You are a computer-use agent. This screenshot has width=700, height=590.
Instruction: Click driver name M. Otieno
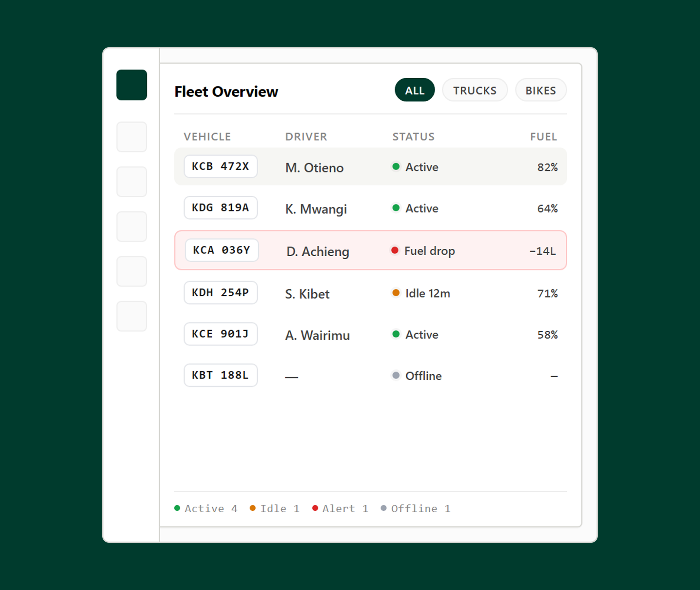pyautogui.click(x=314, y=167)
